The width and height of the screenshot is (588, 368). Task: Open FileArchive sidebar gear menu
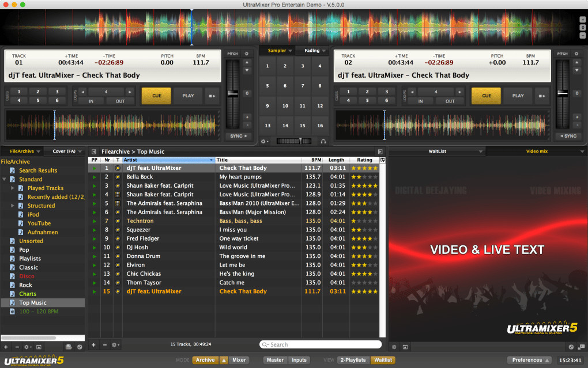pyautogui.click(x=27, y=347)
